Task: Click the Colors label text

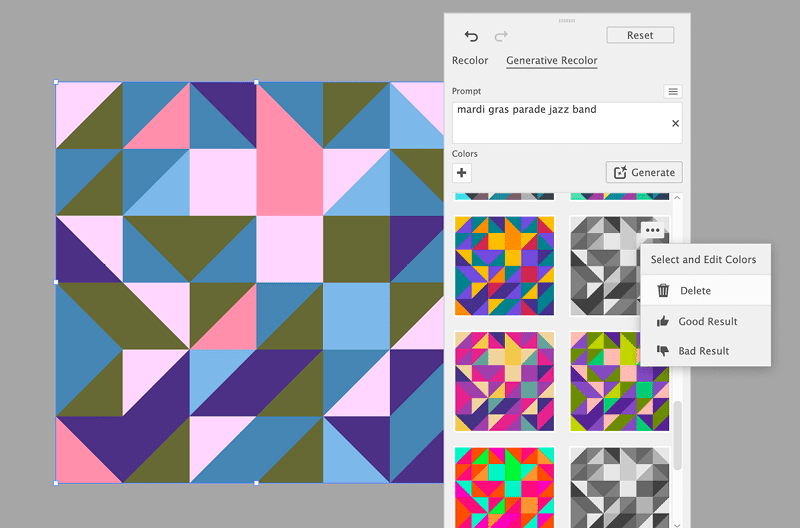Action: (x=465, y=154)
